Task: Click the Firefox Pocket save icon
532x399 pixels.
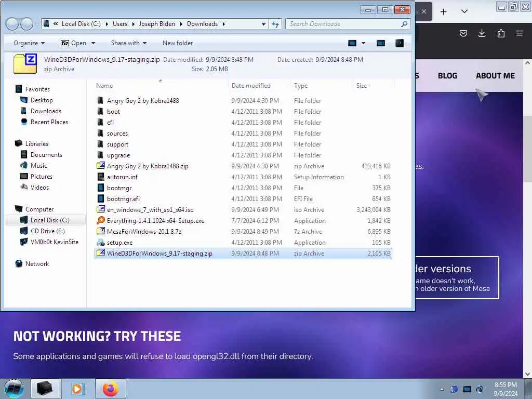Action: point(463,33)
